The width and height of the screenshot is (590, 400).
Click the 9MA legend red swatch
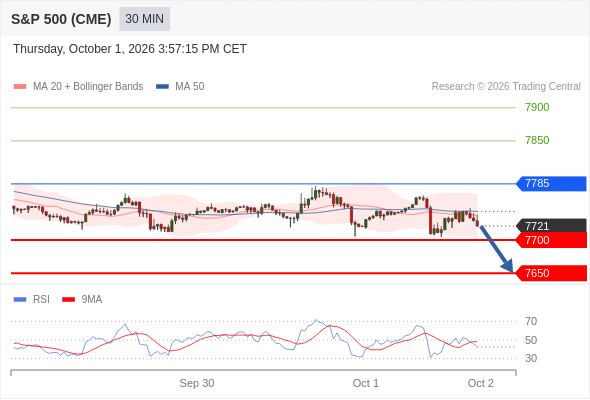[x=68, y=300]
